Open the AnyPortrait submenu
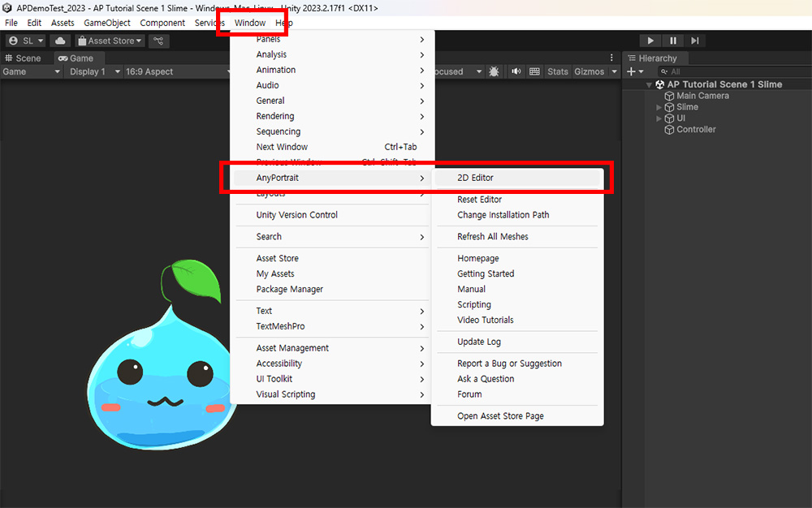Image resolution: width=812 pixels, height=508 pixels. 332,178
